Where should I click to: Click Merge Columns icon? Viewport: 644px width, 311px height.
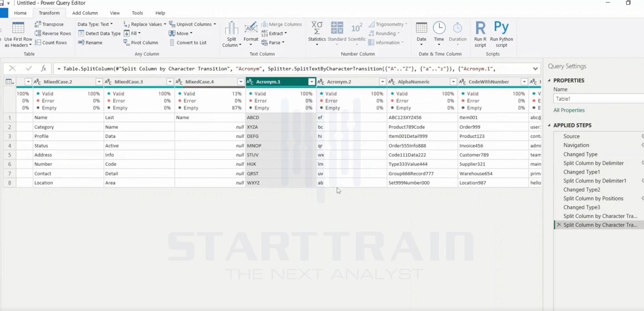point(265,24)
